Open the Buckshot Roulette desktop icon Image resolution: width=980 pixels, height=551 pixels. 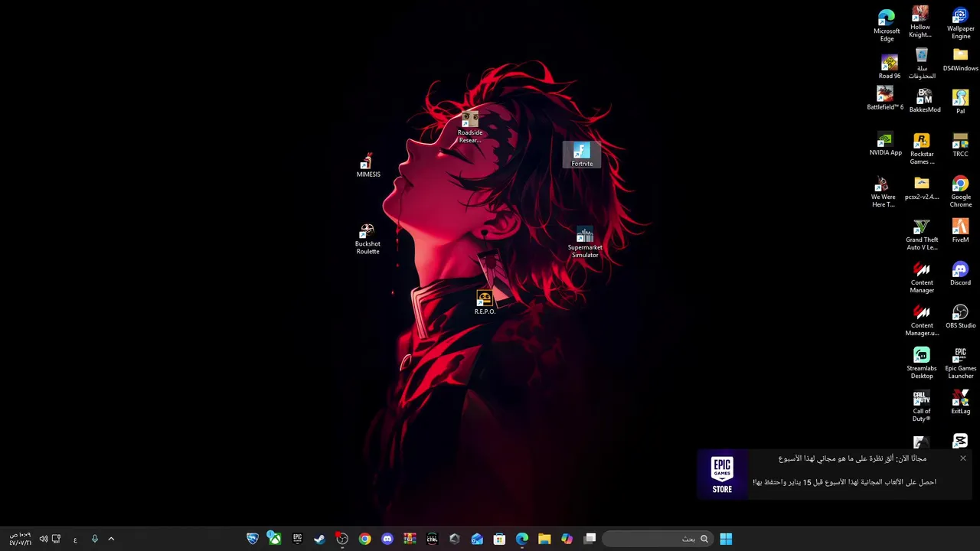pyautogui.click(x=367, y=239)
